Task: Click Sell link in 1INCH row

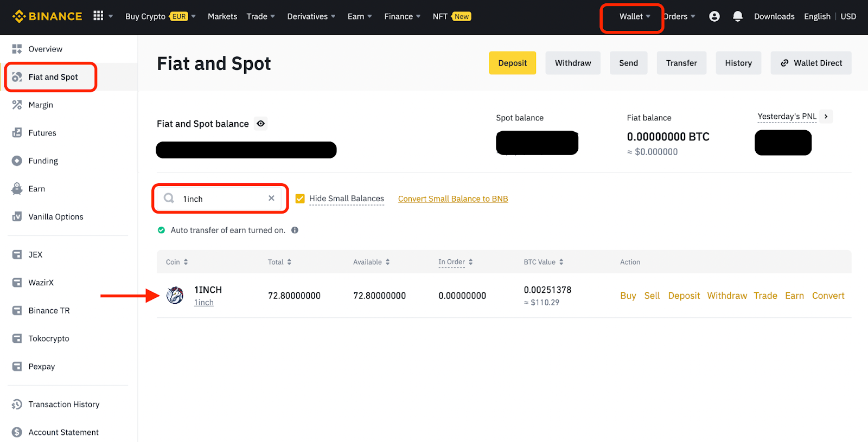Action: (x=652, y=296)
